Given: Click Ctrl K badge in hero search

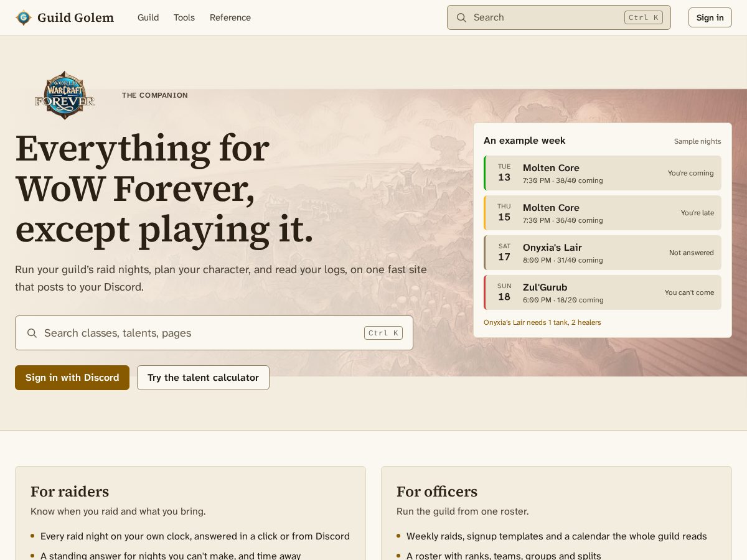Looking at the screenshot, I should tap(383, 333).
